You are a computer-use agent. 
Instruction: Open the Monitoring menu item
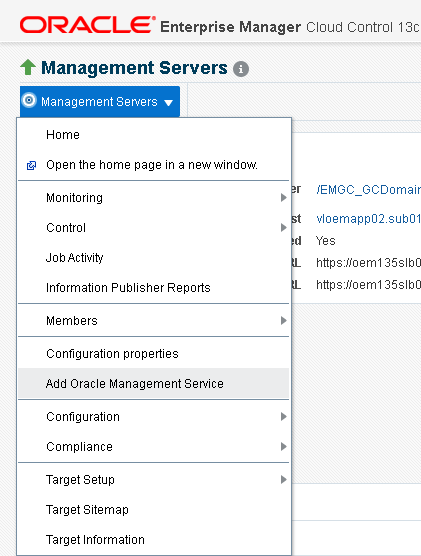[154, 198]
